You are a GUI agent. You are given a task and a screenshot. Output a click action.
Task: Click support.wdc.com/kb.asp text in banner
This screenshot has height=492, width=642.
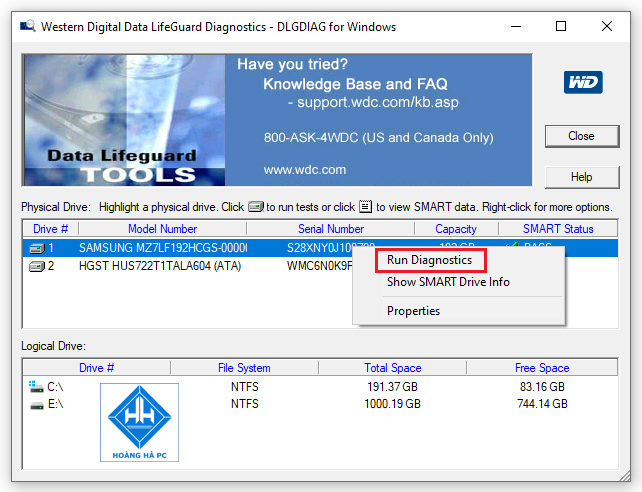[x=378, y=102]
